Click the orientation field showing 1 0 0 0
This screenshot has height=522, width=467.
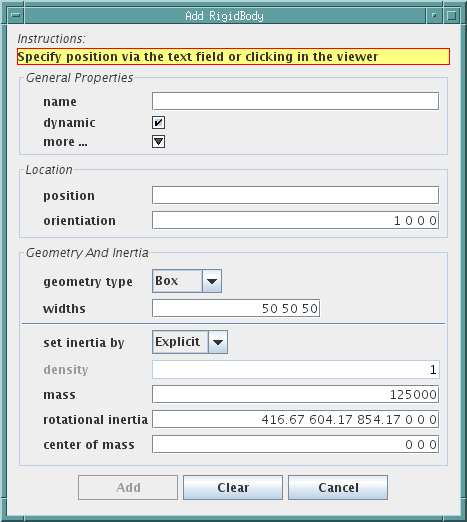[295, 220]
